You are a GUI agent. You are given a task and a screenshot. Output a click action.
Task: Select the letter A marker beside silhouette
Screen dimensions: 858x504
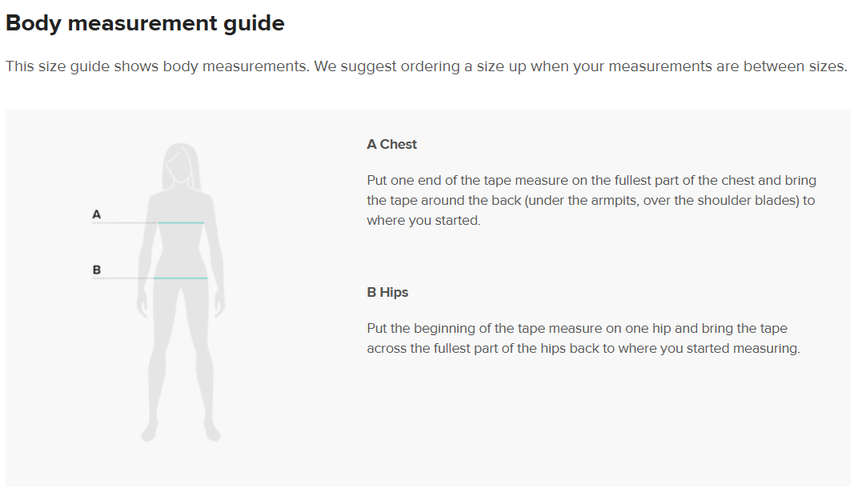(x=97, y=214)
